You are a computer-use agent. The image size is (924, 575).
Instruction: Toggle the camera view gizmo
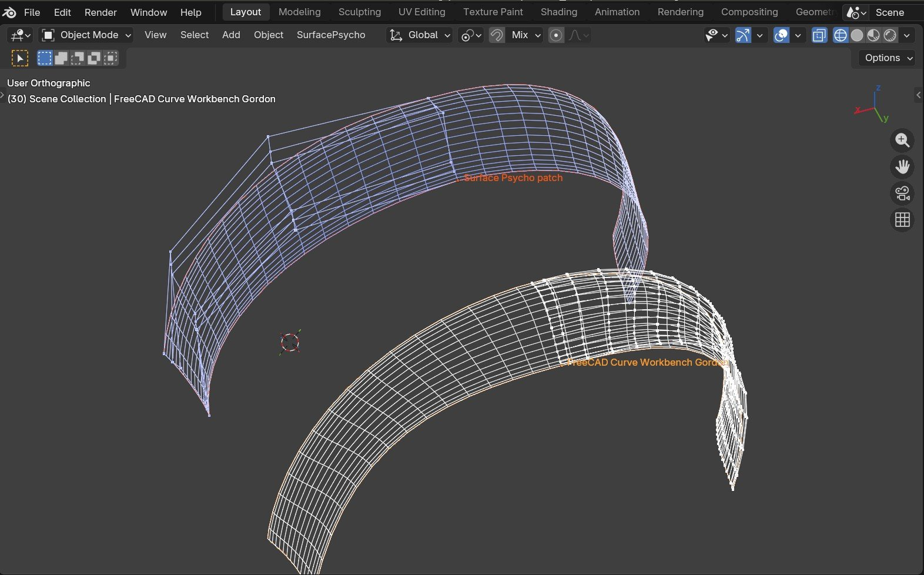point(902,193)
